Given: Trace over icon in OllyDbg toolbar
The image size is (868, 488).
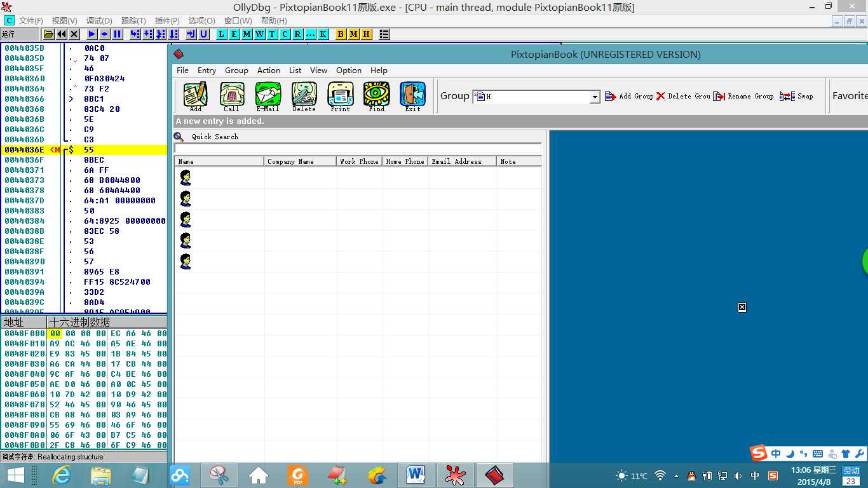Looking at the screenshot, I should click(x=173, y=34).
